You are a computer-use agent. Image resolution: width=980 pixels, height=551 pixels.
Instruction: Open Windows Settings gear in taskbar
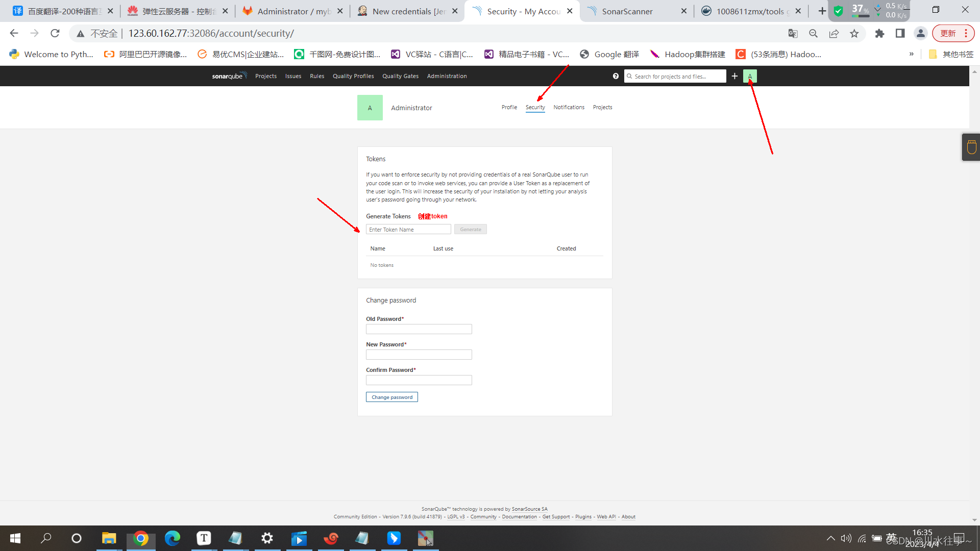(267, 538)
